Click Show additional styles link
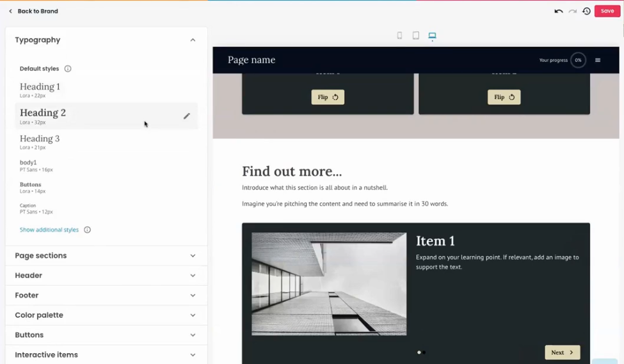Image resolution: width=624 pixels, height=364 pixels. (x=49, y=230)
